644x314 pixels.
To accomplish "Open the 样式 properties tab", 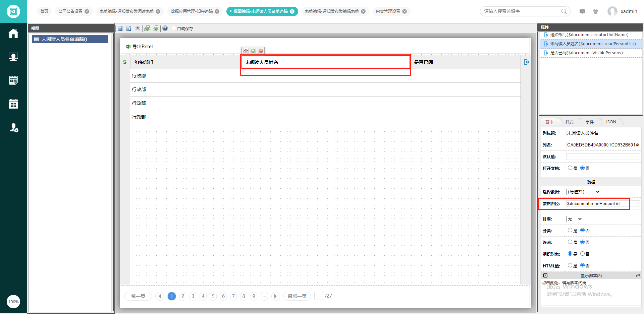I will tap(570, 122).
